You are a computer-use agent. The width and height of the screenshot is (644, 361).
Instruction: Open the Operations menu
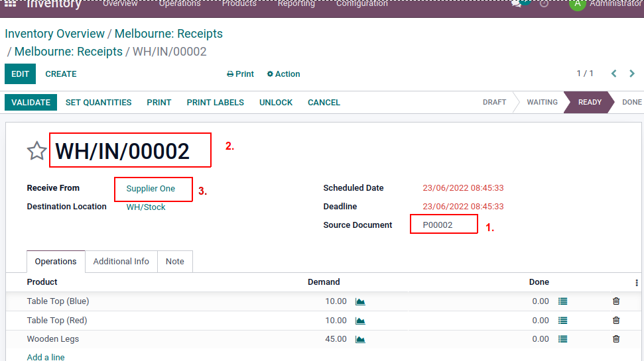(180, 4)
